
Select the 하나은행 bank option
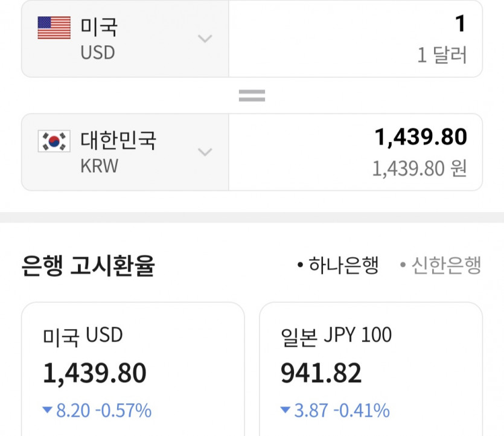pyautogui.click(x=339, y=265)
